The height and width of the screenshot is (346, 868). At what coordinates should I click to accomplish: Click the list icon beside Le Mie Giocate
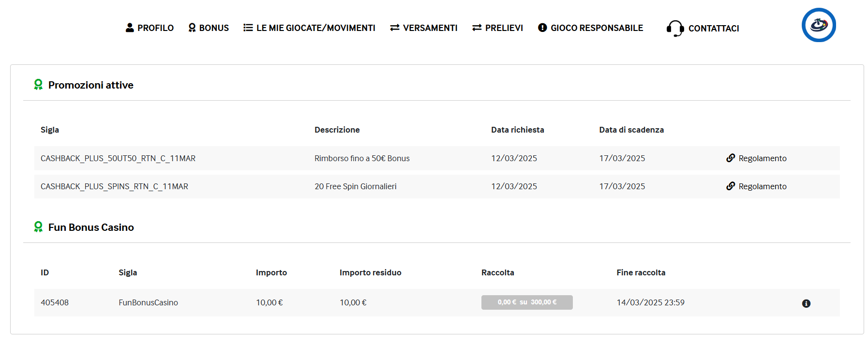click(248, 28)
